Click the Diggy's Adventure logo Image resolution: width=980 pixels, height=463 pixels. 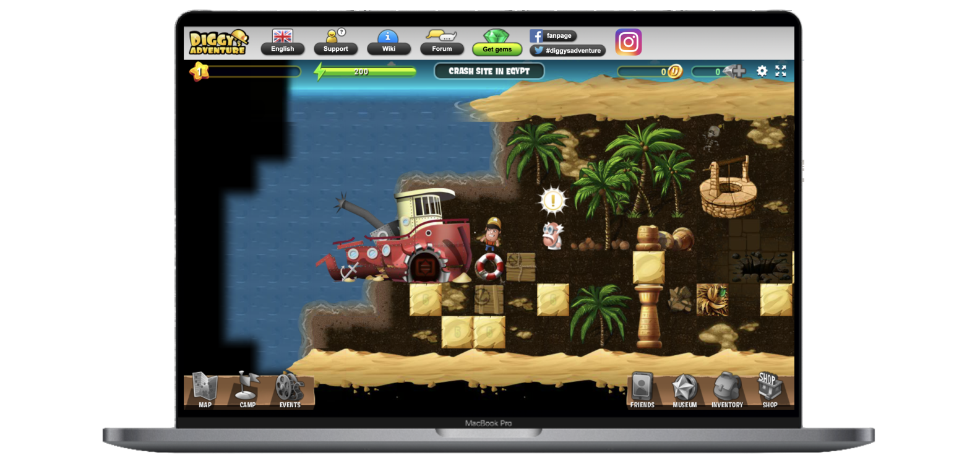tap(218, 43)
